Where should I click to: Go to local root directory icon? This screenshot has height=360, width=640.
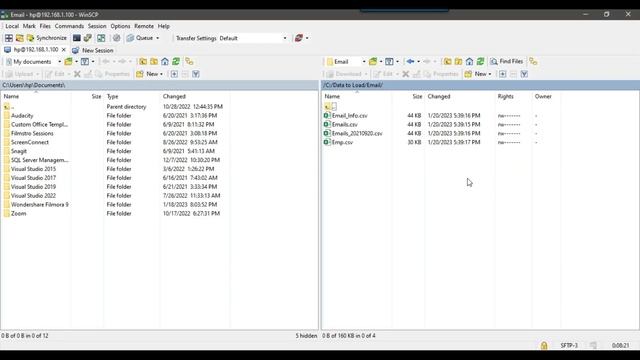point(154,62)
